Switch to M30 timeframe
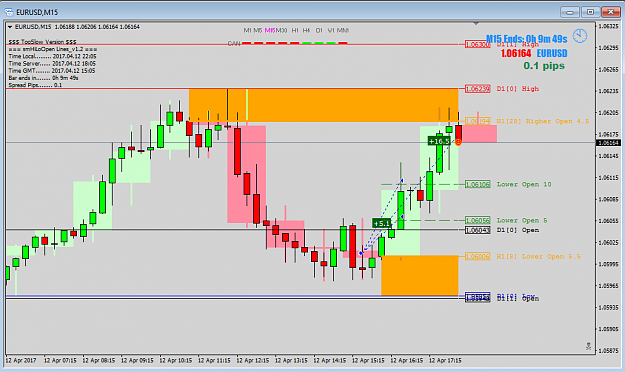The height and width of the screenshot is (372, 625). [281, 30]
